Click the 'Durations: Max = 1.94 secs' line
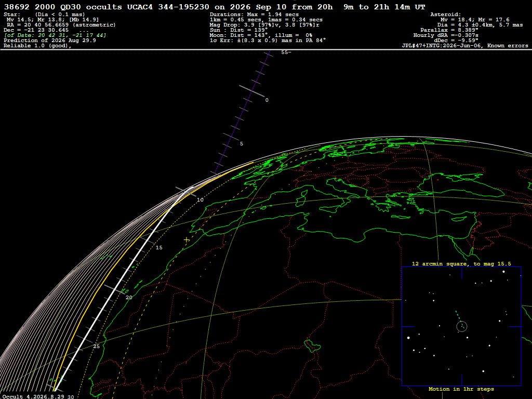The image size is (532, 399). click(x=254, y=15)
